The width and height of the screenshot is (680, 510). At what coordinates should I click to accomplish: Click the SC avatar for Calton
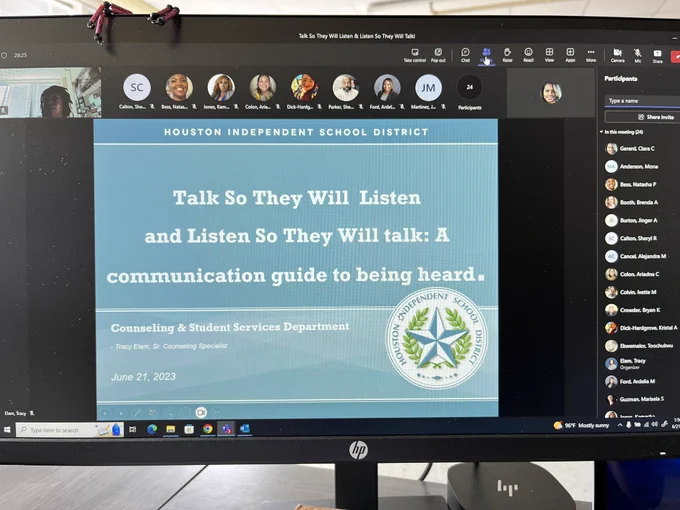pos(137,87)
